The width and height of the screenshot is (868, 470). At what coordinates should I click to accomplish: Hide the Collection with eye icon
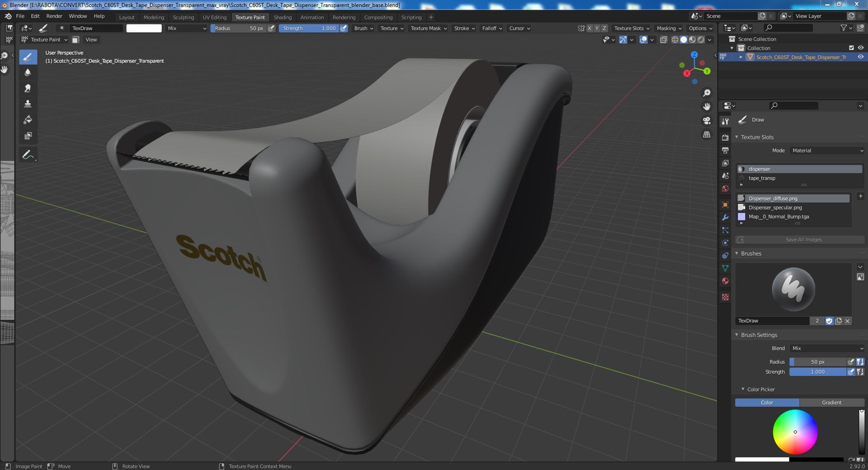(x=860, y=48)
